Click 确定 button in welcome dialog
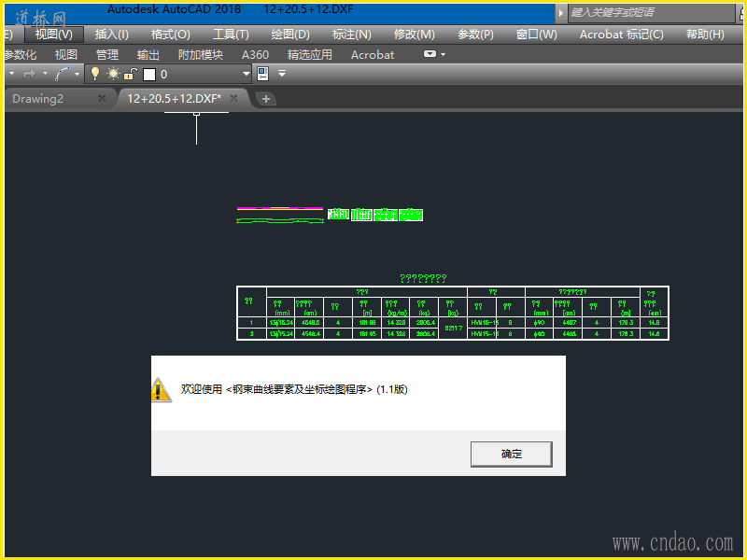This screenshot has width=747, height=560. (511, 454)
